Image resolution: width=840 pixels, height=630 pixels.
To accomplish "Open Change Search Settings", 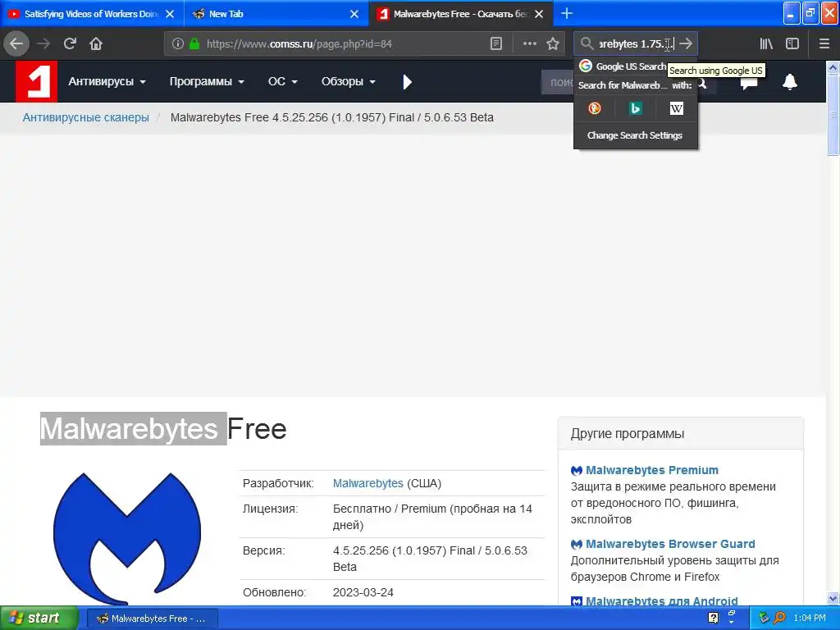I will (635, 135).
